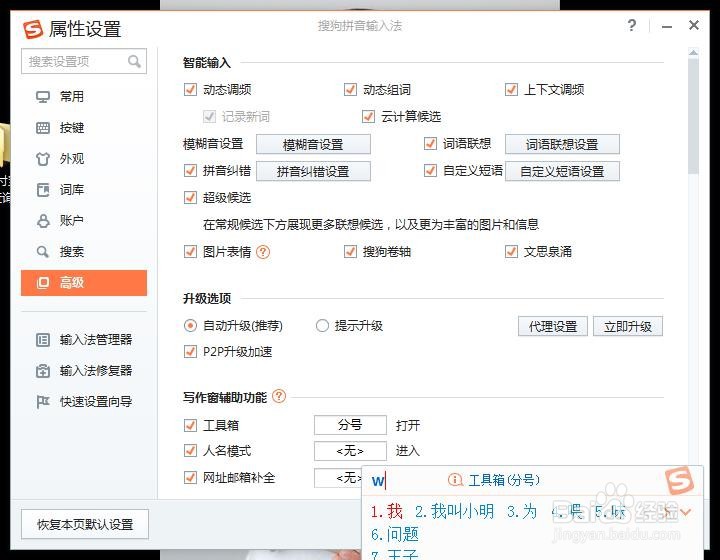Toggle 动态组词 checkbox
Image resolution: width=720 pixels, height=560 pixels.
click(x=350, y=90)
